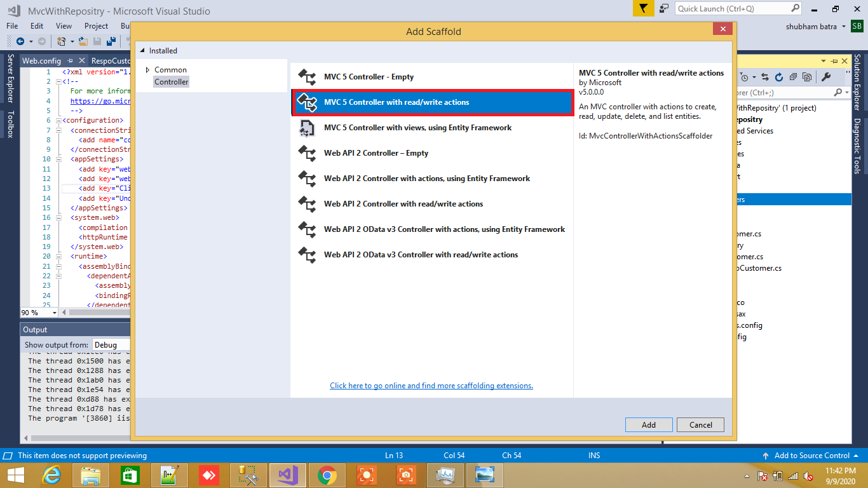Click the Save toolbar icon
Screen dimensions: 868x488
[x=97, y=41]
